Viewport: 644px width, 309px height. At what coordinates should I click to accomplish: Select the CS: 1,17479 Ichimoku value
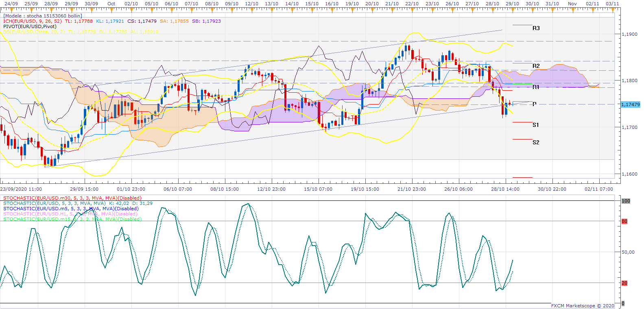tap(142, 21)
